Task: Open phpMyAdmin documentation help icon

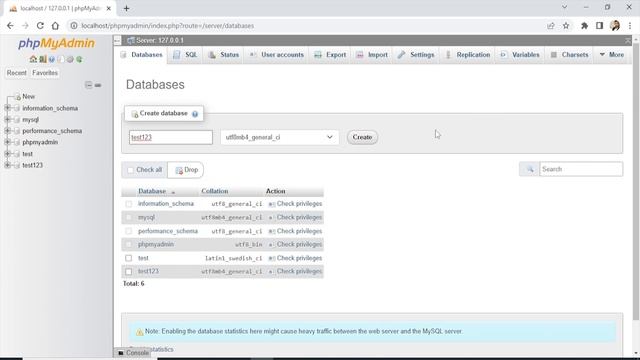Action: coord(52,59)
